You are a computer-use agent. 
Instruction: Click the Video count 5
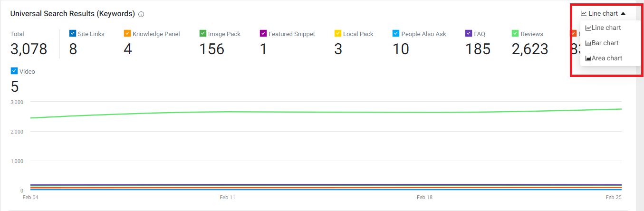[x=15, y=87]
